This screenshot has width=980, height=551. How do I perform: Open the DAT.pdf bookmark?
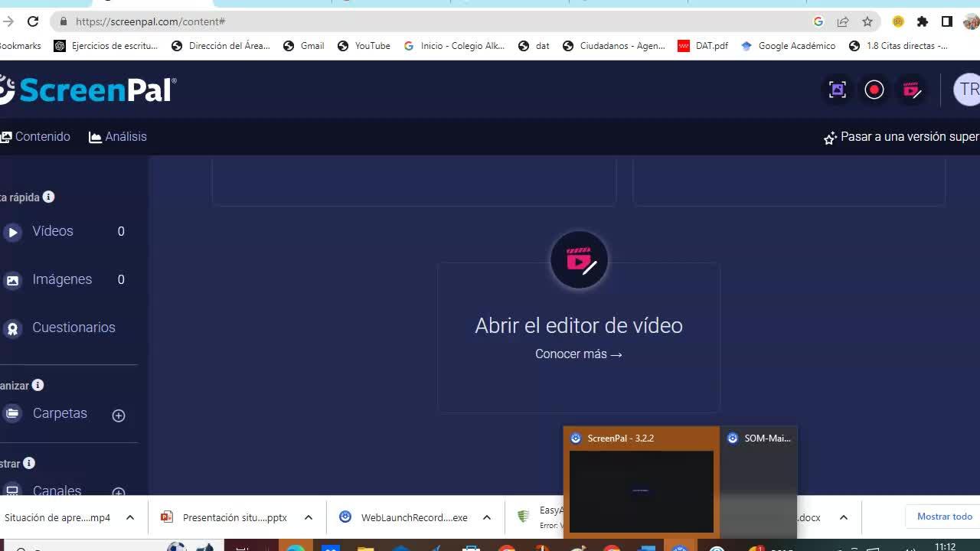pyautogui.click(x=703, y=46)
